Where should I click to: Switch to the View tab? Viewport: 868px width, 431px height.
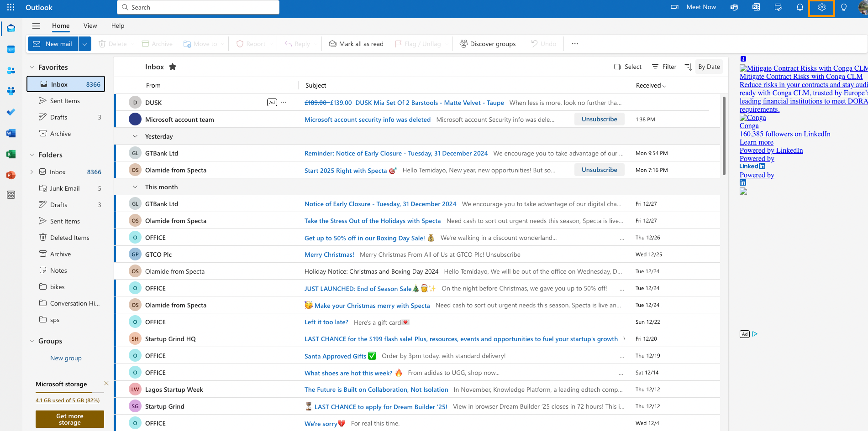[x=90, y=26]
